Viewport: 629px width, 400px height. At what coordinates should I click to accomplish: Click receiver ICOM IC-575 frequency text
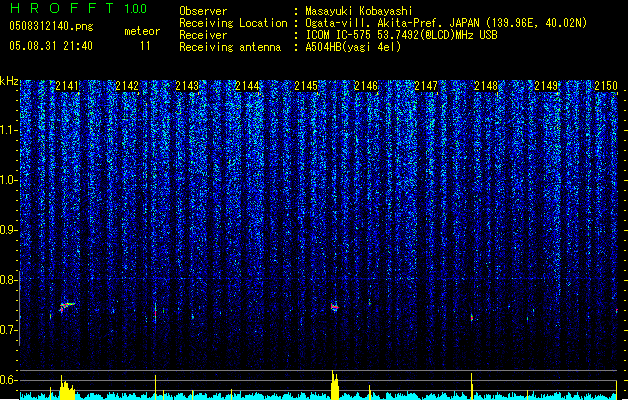pos(401,35)
